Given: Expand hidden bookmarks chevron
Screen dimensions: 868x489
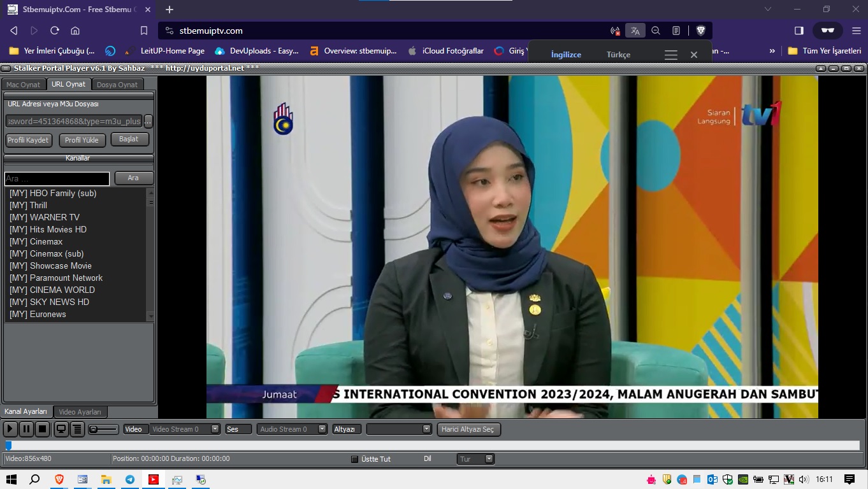Looking at the screenshot, I should (772, 51).
